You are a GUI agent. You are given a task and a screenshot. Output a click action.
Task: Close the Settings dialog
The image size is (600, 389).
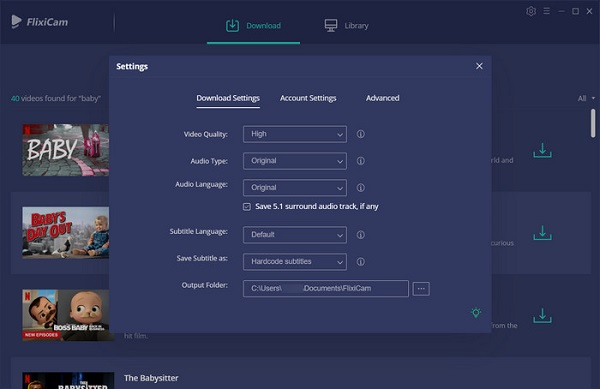[x=479, y=66]
